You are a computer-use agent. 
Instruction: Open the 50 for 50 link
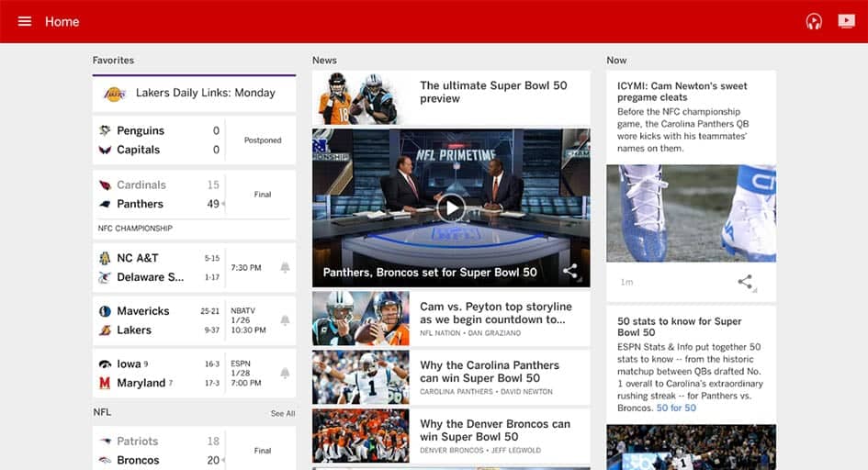coord(676,408)
